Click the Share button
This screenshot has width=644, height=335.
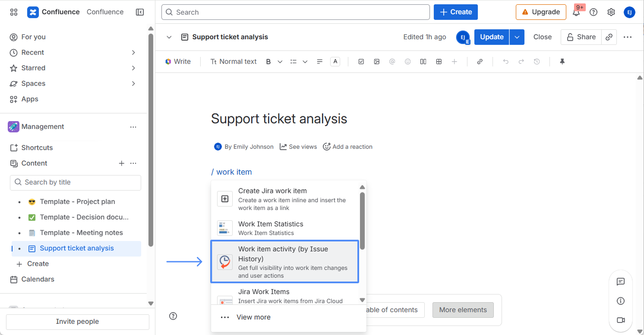(x=581, y=37)
